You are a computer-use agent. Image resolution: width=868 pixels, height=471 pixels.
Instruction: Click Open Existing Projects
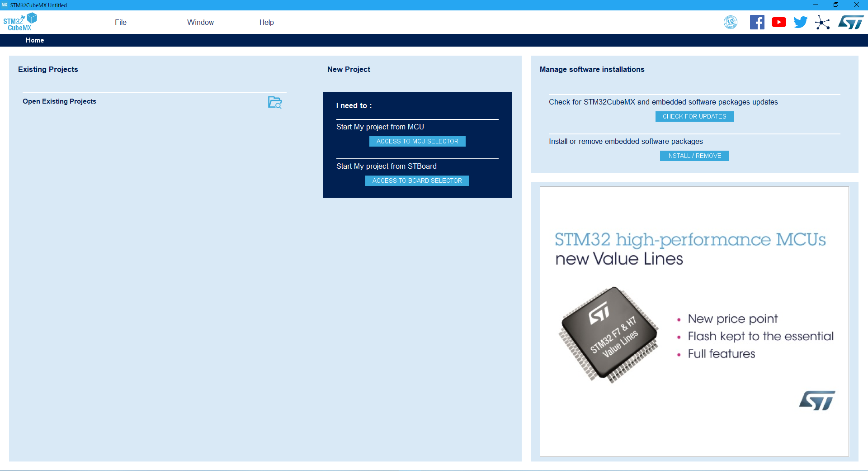pos(59,101)
